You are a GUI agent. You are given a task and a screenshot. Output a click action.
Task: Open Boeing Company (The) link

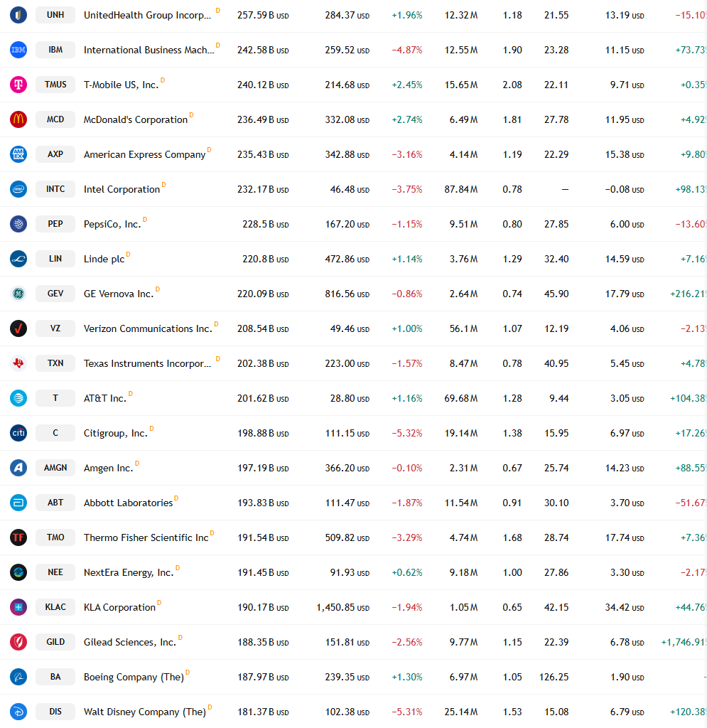134,677
